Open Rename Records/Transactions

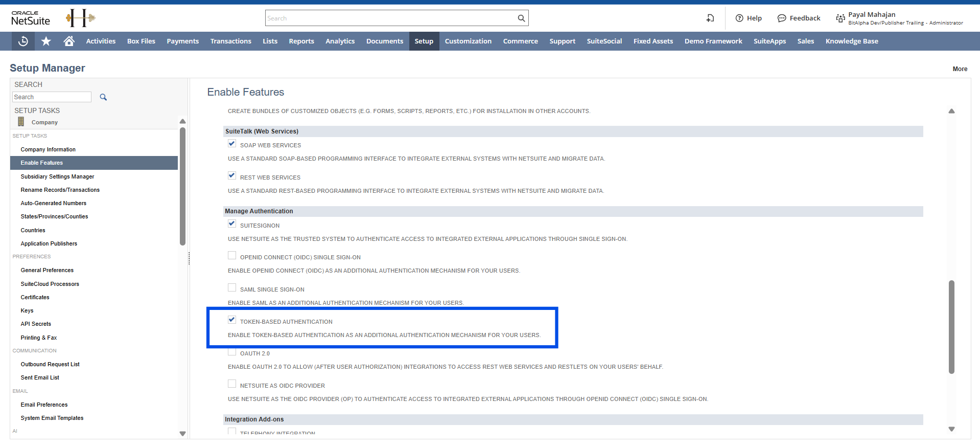(x=60, y=190)
